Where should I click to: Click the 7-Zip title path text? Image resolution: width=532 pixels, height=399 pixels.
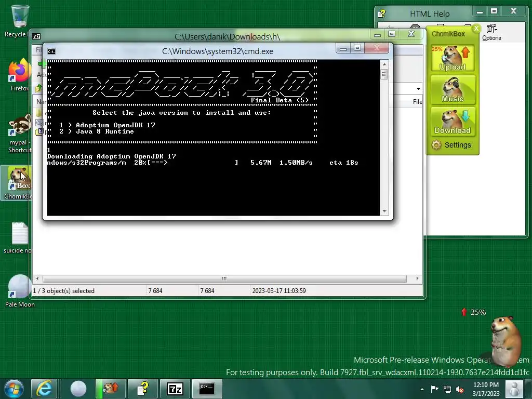coord(228,37)
